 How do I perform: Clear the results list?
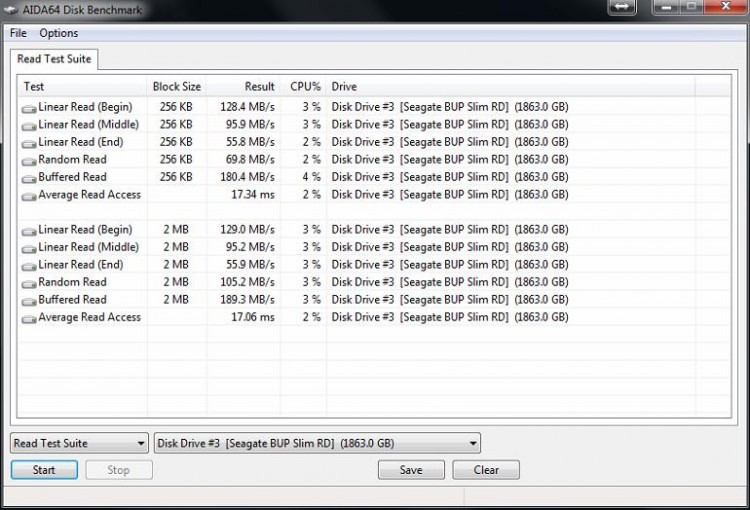point(486,470)
